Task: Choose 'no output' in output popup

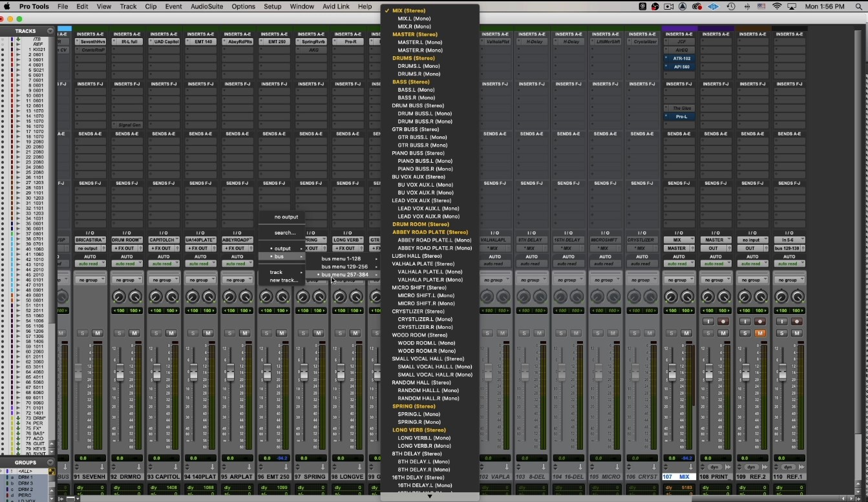Action: (x=282, y=217)
